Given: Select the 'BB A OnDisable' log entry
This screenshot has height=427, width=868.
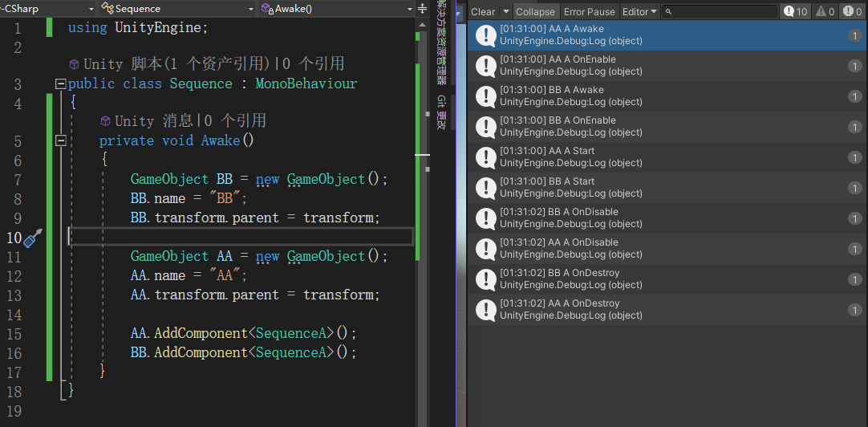Looking at the screenshot, I should tap(667, 218).
